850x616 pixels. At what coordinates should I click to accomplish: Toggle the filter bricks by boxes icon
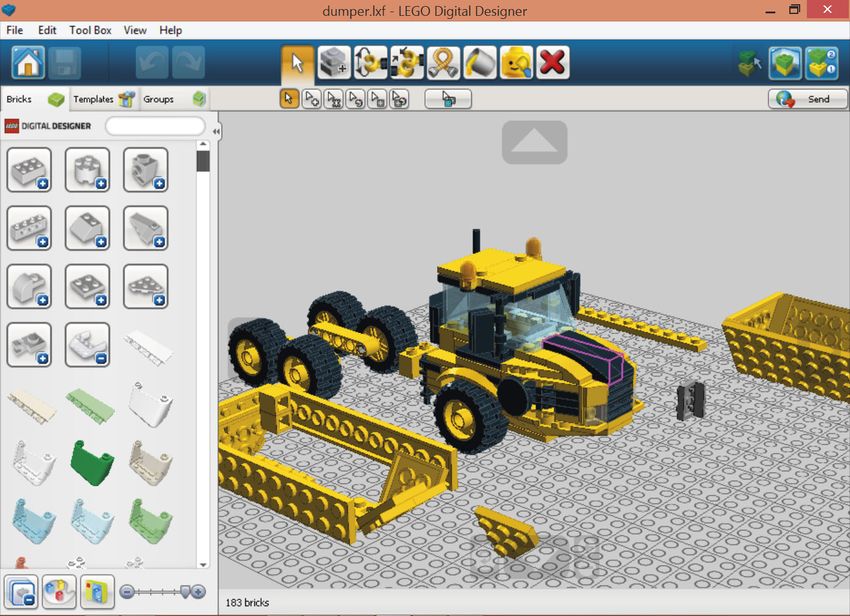[98, 592]
